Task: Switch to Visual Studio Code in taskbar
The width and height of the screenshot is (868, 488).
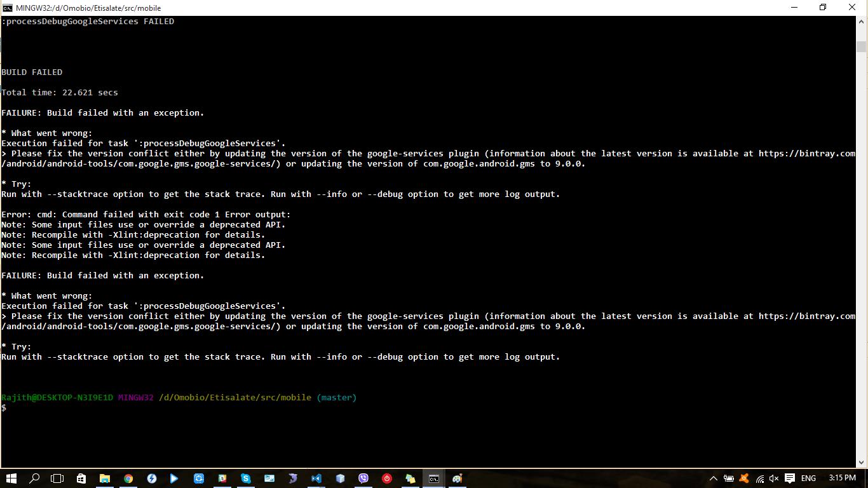Action: click(x=316, y=478)
